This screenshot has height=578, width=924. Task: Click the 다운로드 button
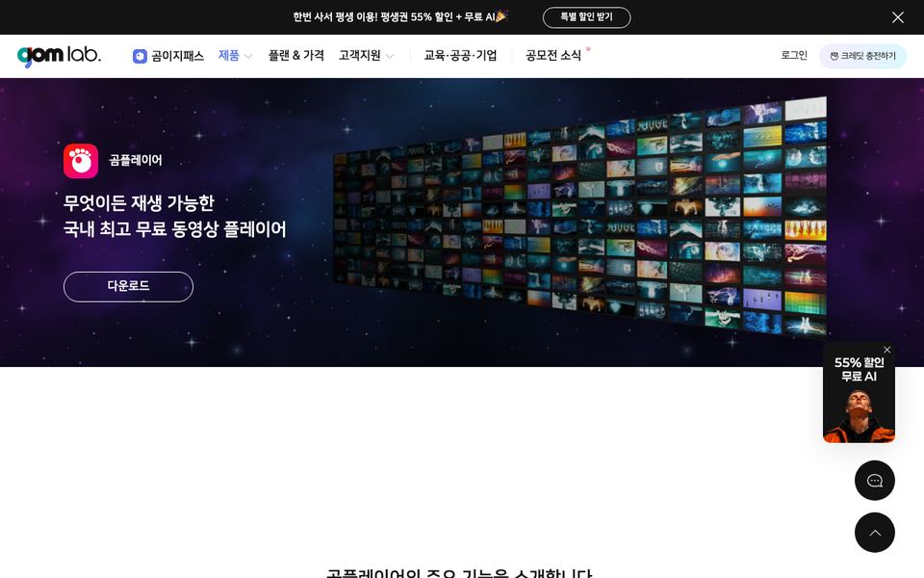(128, 287)
